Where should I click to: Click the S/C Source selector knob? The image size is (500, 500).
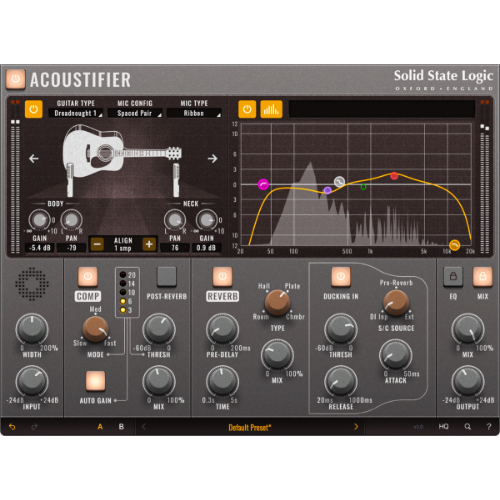(396, 303)
